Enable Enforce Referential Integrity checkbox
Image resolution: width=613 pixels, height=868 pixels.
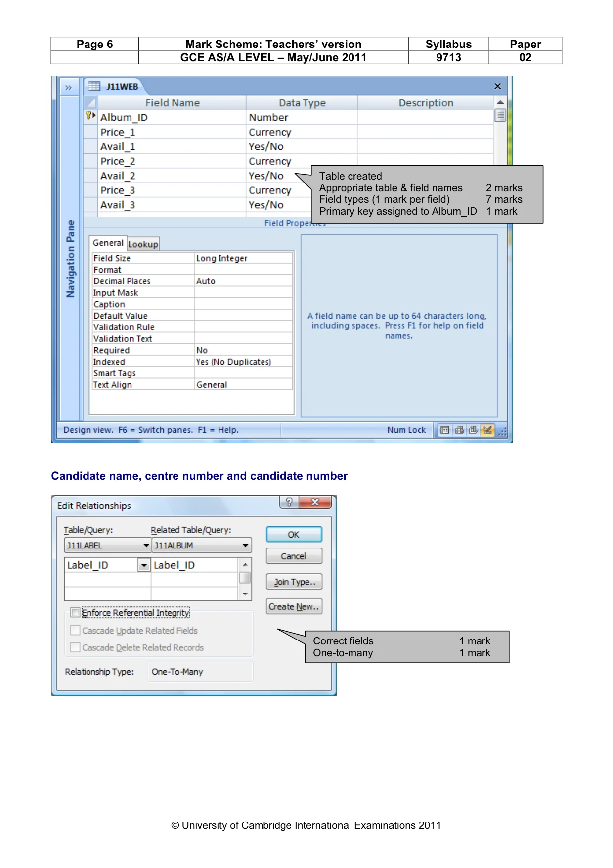75,612
